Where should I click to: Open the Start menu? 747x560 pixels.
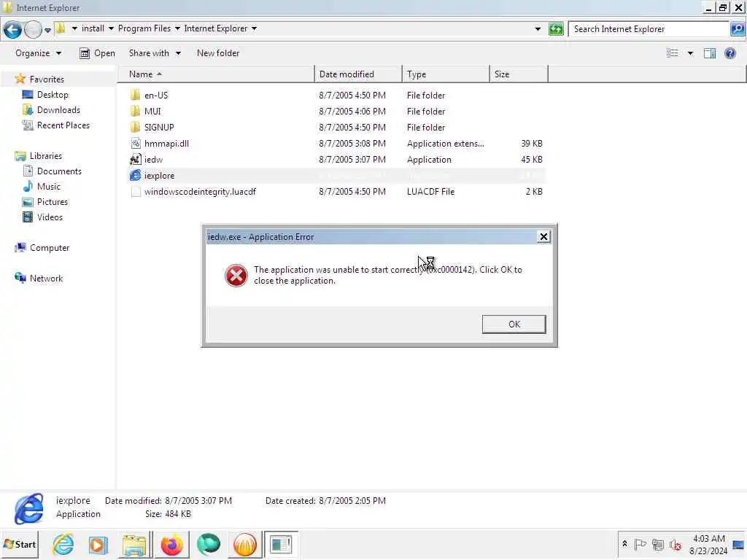pos(20,544)
